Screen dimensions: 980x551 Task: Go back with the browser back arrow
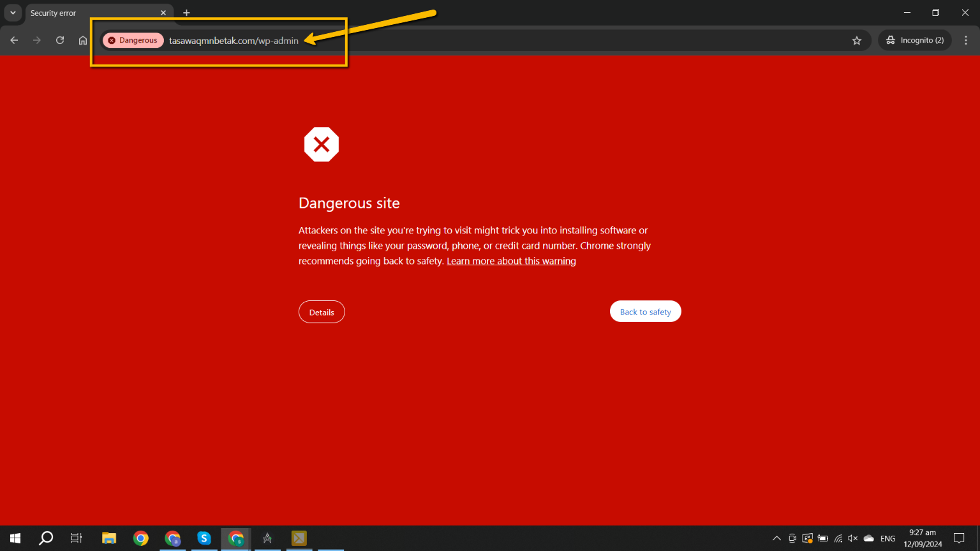pyautogui.click(x=14, y=40)
